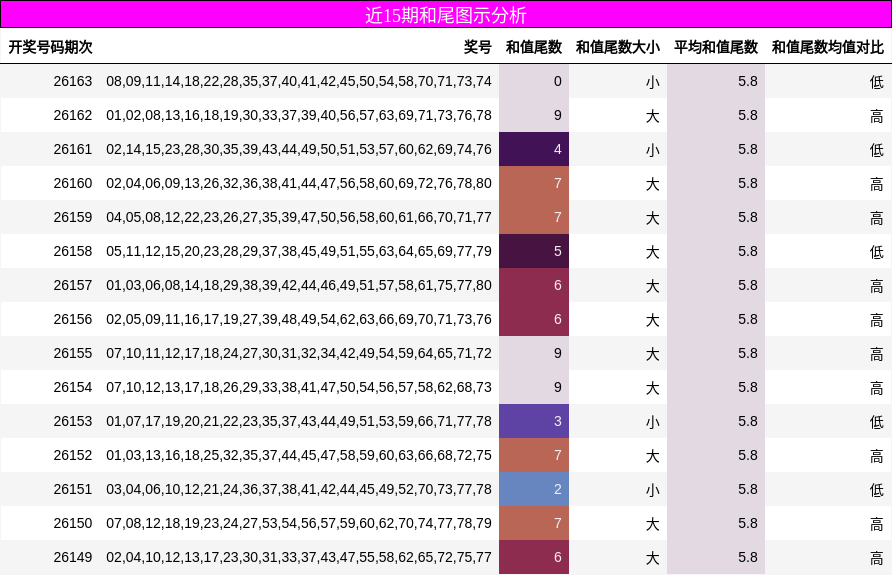The image size is (892, 575).
Task: Click dark purple tail cell 4 for 26161
Action: (x=534, y=149)
